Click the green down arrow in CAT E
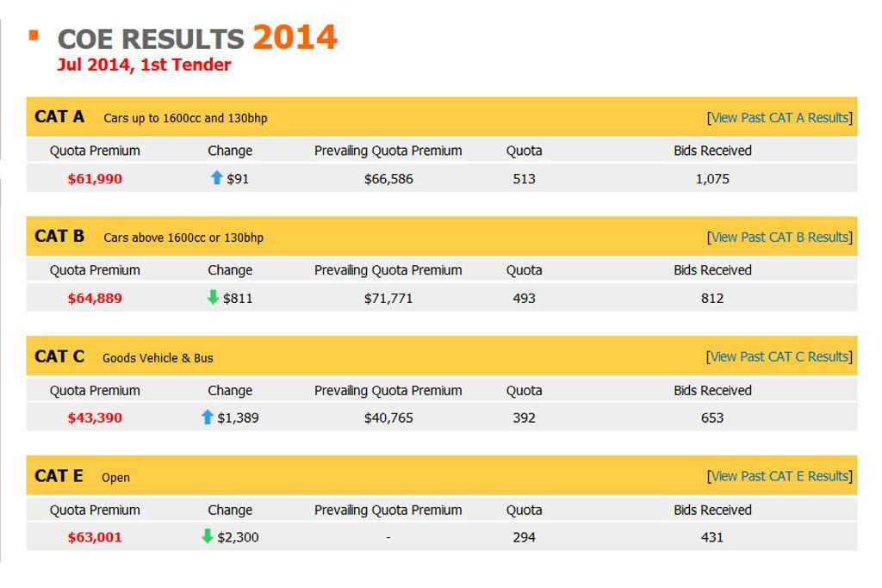The width and height of the screenshot is (882, 588). pos(207,536)
